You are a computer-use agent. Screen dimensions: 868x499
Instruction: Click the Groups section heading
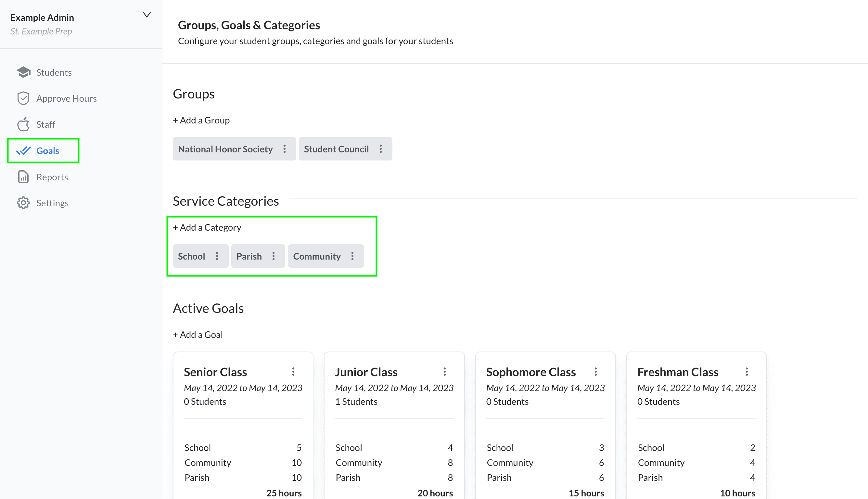pyautogui.click(x=194, y=94)
